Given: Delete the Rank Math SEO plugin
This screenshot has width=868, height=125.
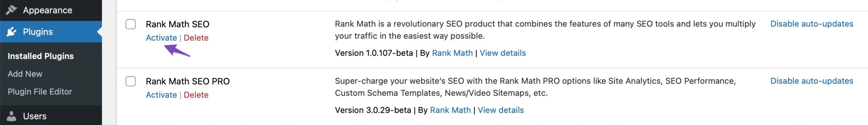Looking at the screenshot, I should [196, 38].
